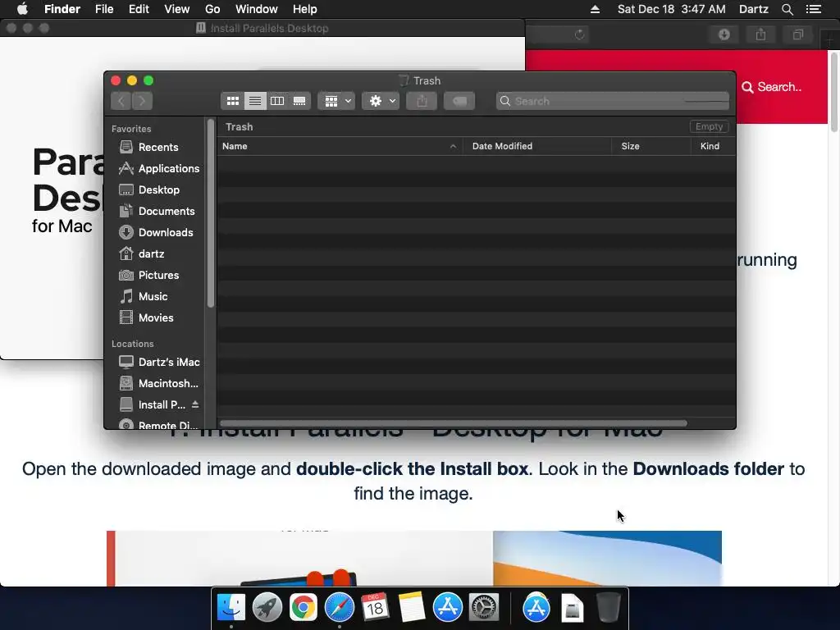Viewport: 840px width, 630px height.
Task: Click Safari downloads button in background window
Action: pos(724,34)
